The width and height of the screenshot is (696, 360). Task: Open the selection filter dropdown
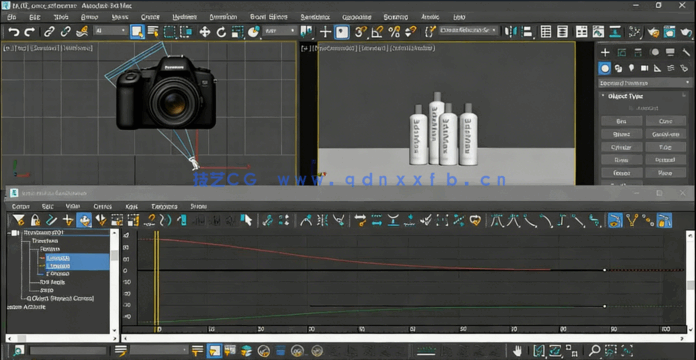(x=110, y=31)
